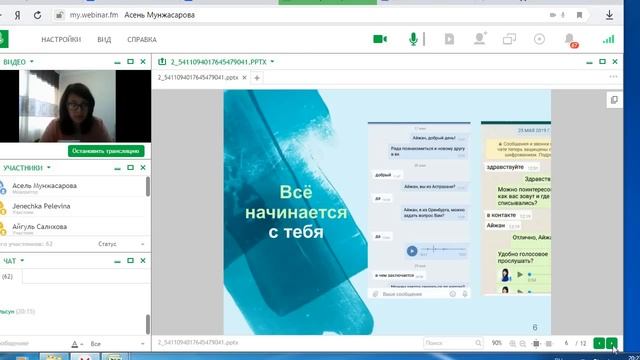Image resolution: width=640 pixels, height=360 pixels.
Task: Click the zoom out icon
Action: click(x=523, y=344)
